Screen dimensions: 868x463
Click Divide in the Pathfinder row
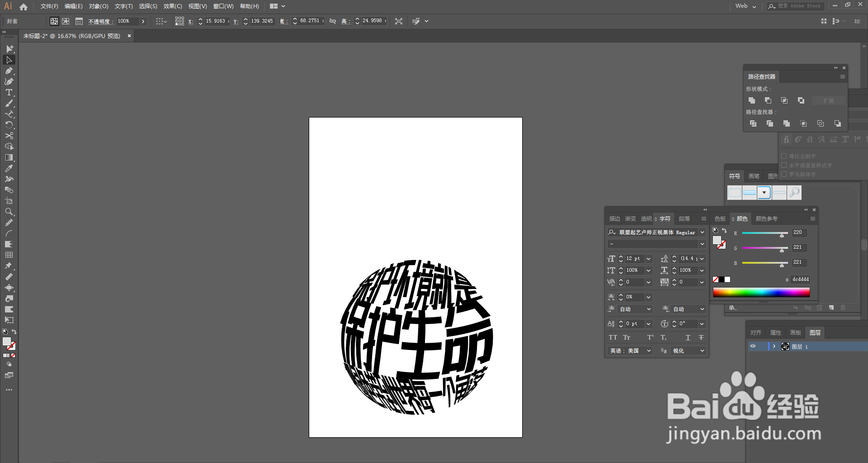(x=753, y=123)
